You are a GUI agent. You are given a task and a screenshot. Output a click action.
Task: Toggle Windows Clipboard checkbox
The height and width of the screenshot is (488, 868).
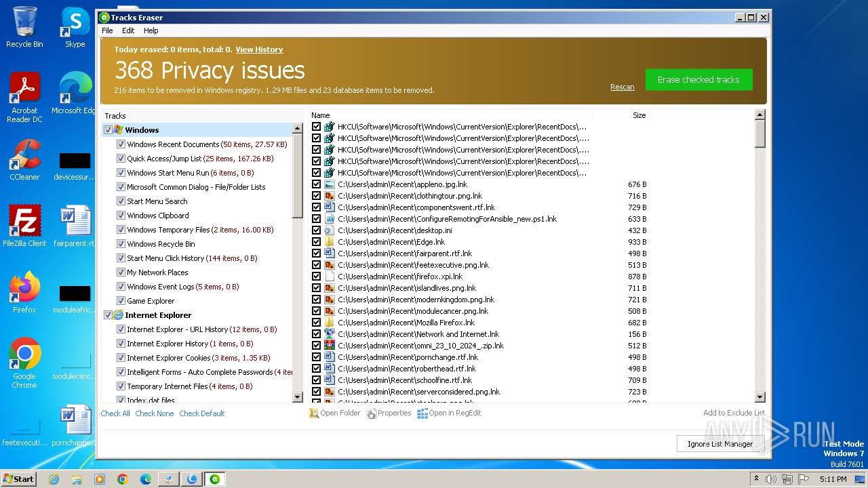pyautogui.click(x=121, y=216)
